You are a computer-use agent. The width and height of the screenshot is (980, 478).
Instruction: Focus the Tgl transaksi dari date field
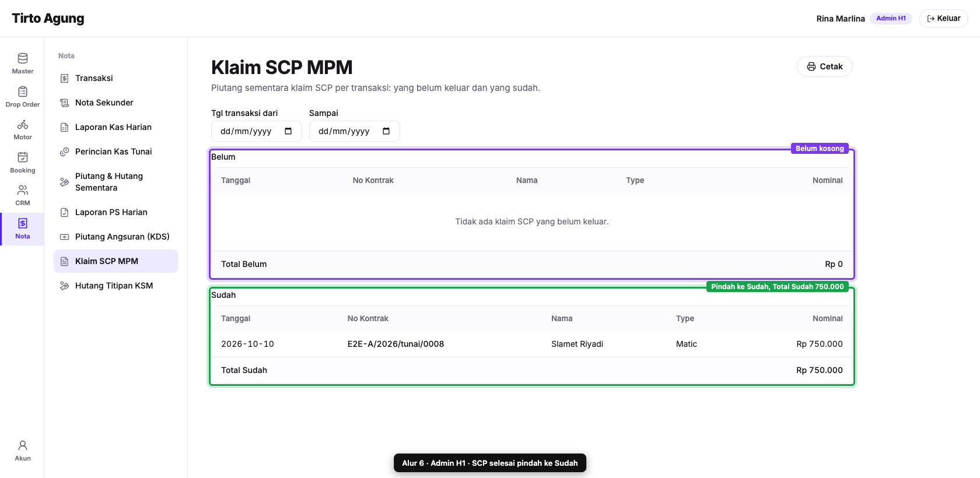[257, 131]
